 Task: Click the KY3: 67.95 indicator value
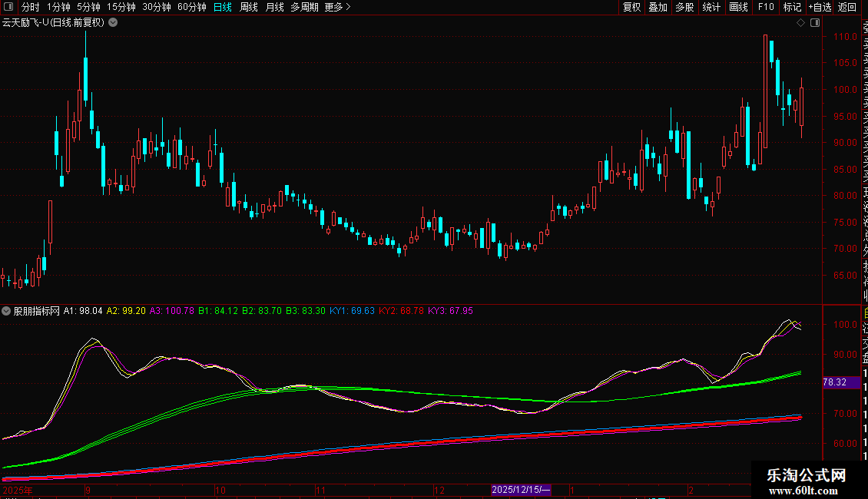(451, 311)
